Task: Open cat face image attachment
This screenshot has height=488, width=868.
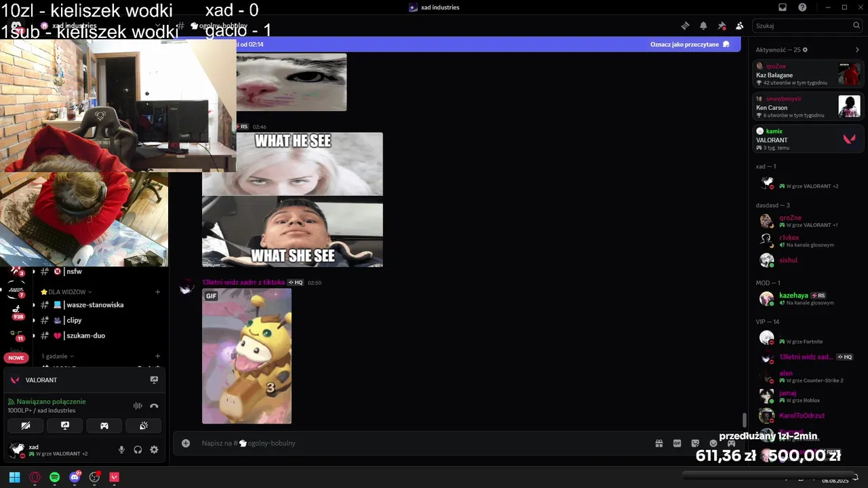Action: click(x=292, y=82)
